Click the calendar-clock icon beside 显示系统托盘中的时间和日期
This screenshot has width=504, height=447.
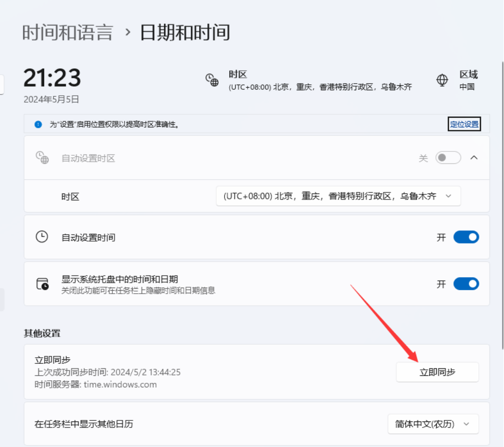pyautogui.click(x=42, y=284)
